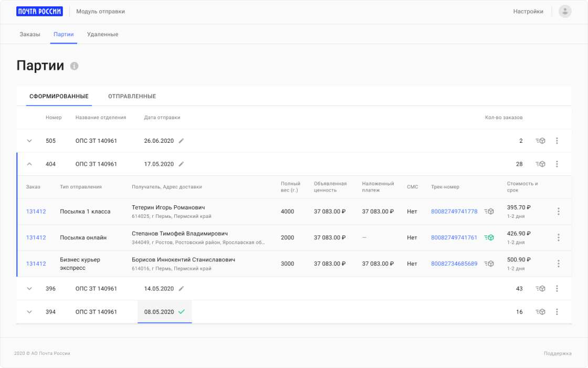Switch to ОТПРАВЛЕННЫЕ sub-tab

(x=132, y=97)
